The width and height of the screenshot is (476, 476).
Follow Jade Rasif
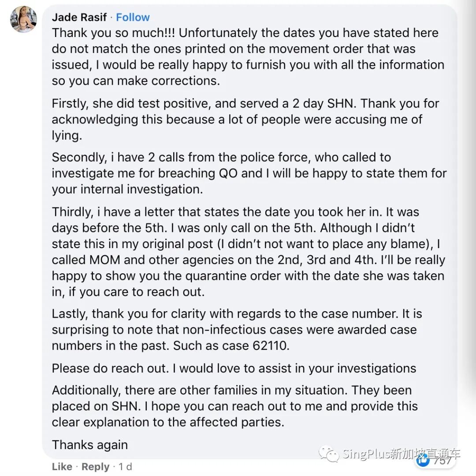click(x=133, y=18)
